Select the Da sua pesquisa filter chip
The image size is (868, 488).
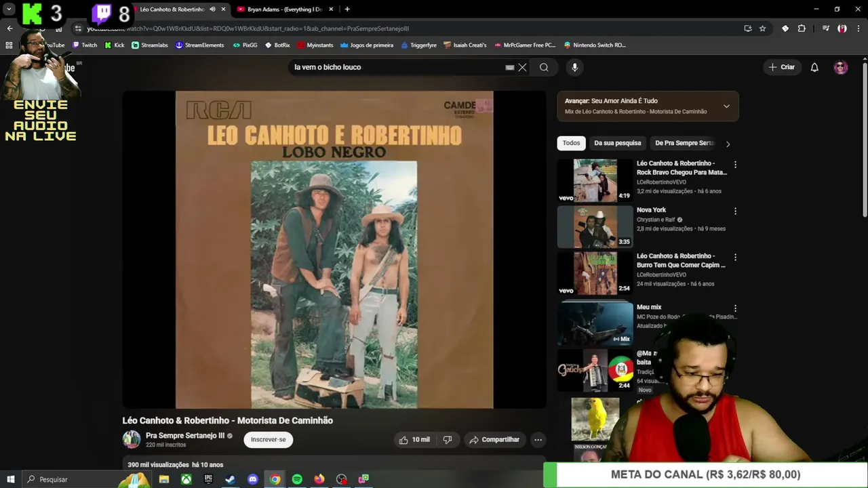pos(617,143)
